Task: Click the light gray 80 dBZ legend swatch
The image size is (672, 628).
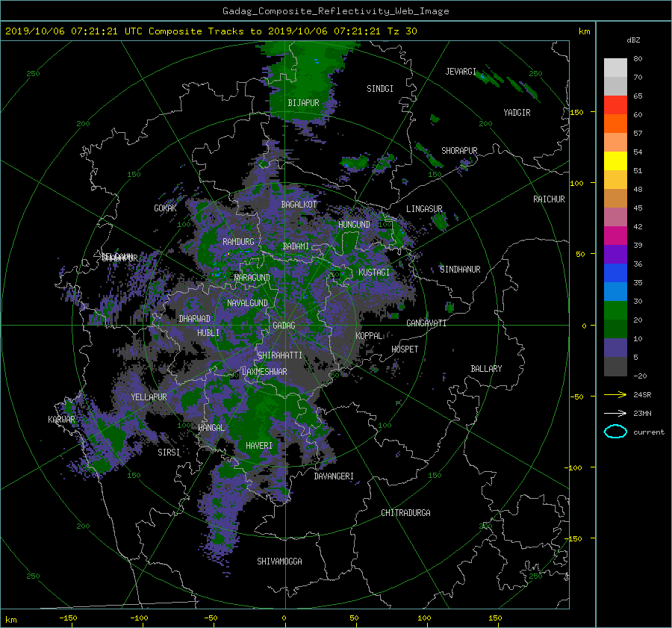Action: click(615, 68)
